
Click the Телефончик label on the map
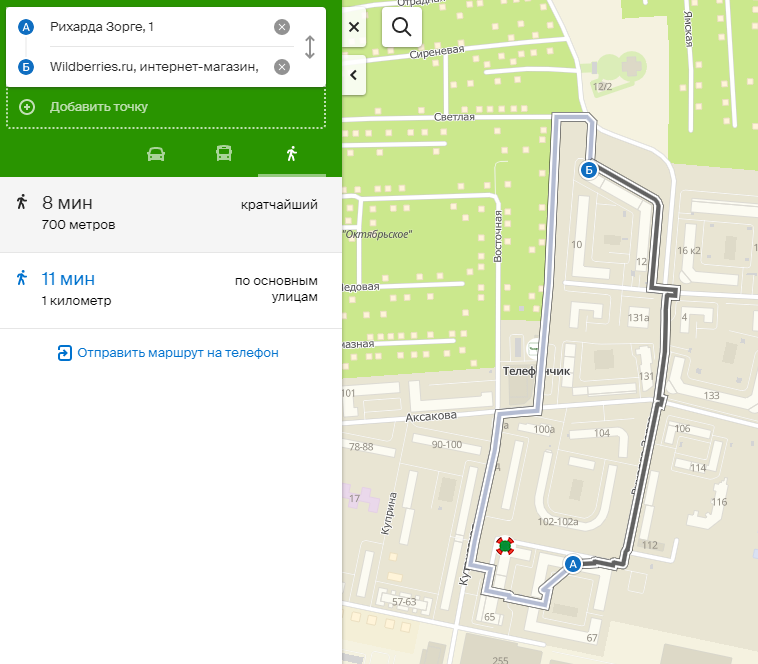[x=535, y=371]
